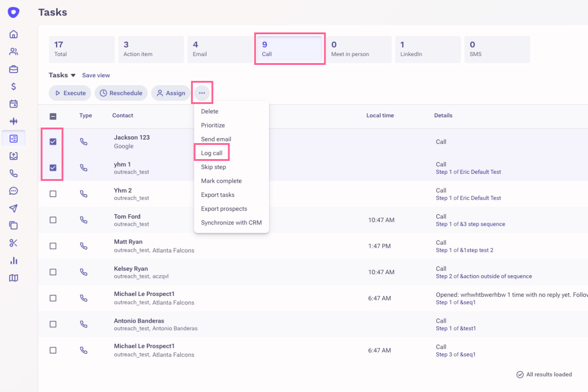
Task: Click the phone icon in Yhm 2 row
Action: coord(84,194)
